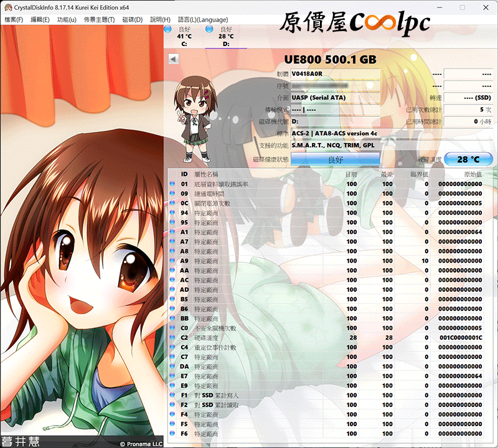Click attribute name 對 SSD 累計寫入
498x448 pixels.
(x=216, y=395)
